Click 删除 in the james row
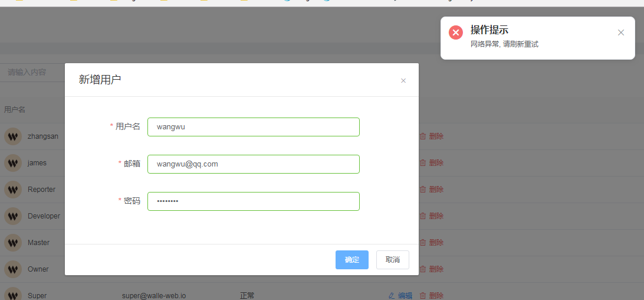Viewport: 644px width, 300px height. [x=436, y=162]
